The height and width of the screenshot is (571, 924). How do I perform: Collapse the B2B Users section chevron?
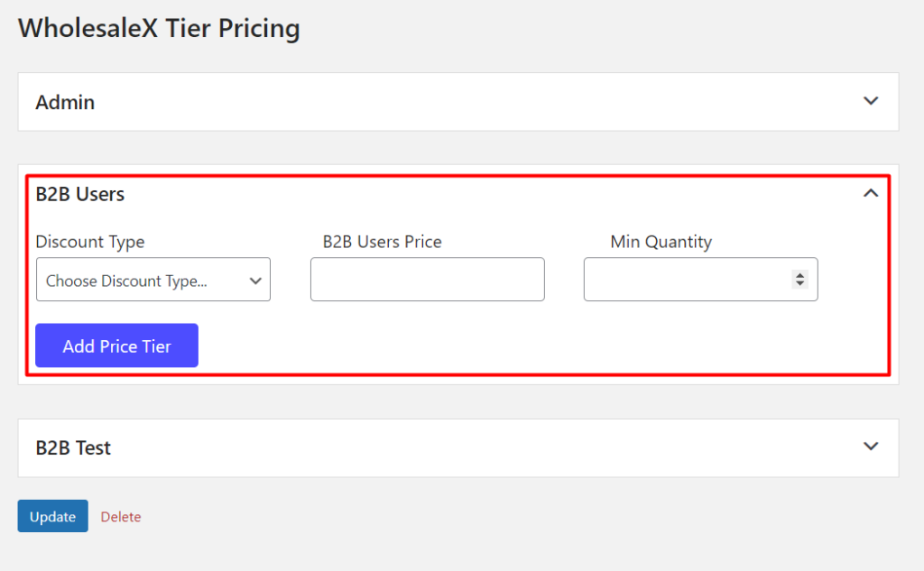pyautogui.click(x=871, y=193)
